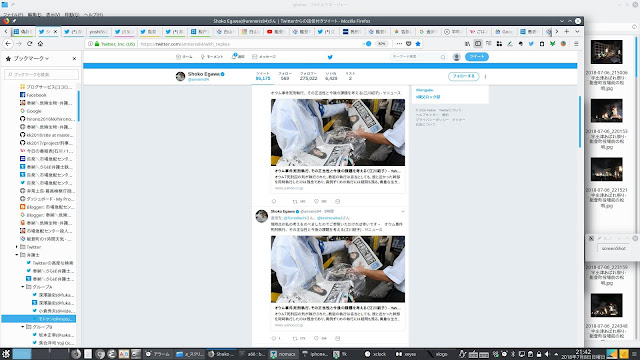
Task: Open first tweet's news article image
Action: tap(338, 132)
